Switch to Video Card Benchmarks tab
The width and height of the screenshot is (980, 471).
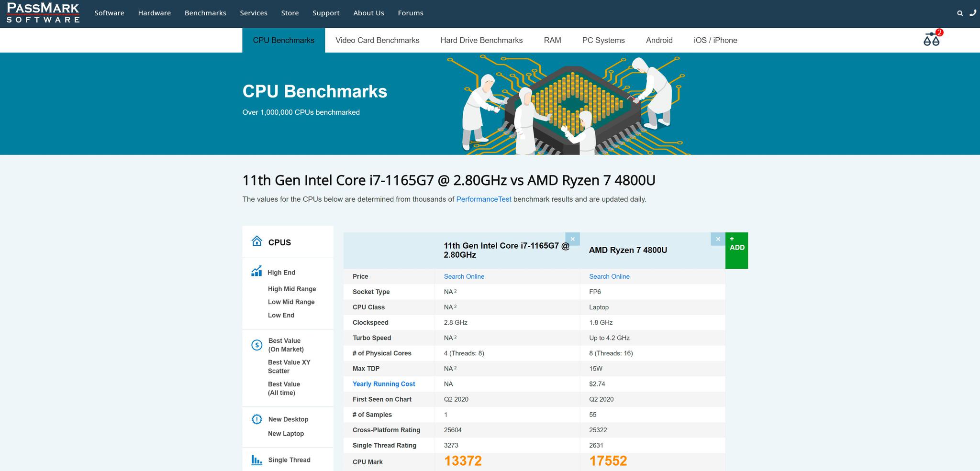coord(377,40)
